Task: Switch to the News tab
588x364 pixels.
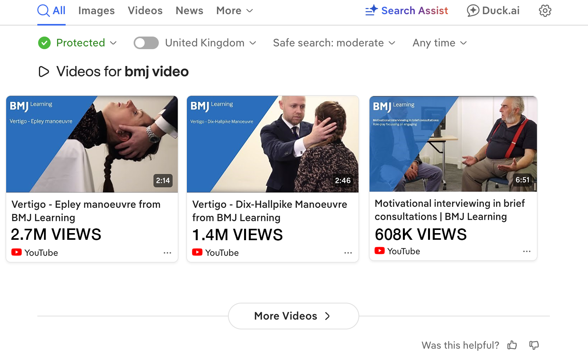Action: 189,11
